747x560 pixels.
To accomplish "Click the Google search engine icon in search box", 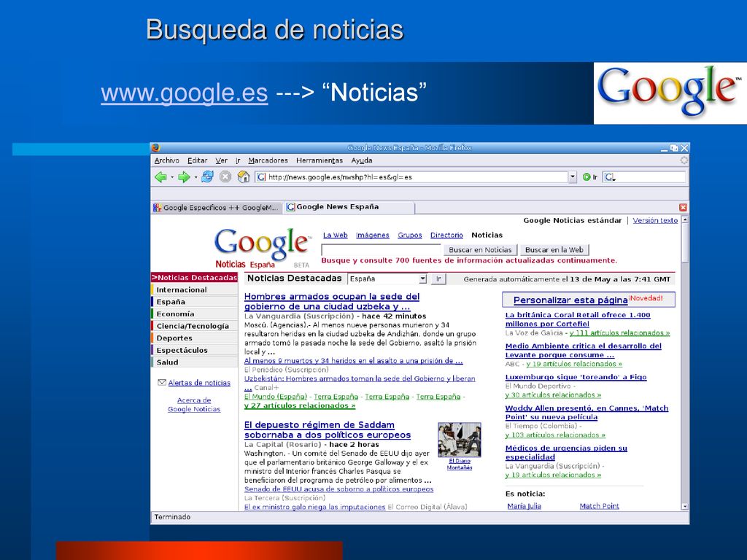I will click(609, 177).
